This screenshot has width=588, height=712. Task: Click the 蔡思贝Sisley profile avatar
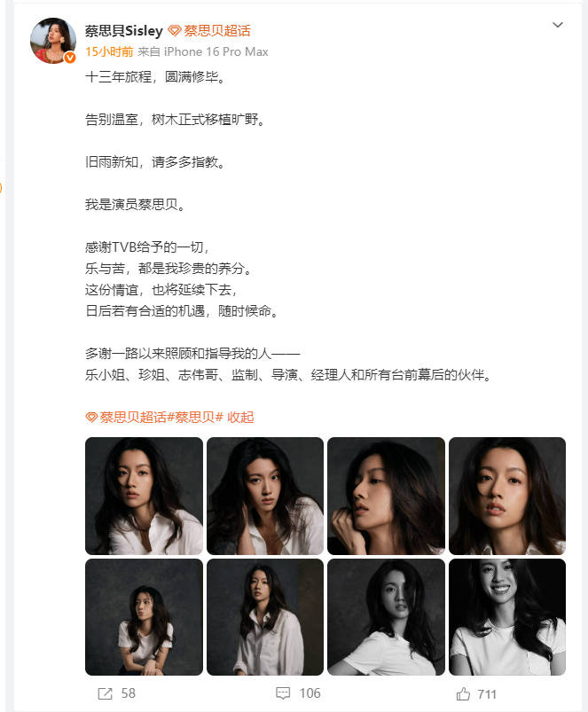52,41
